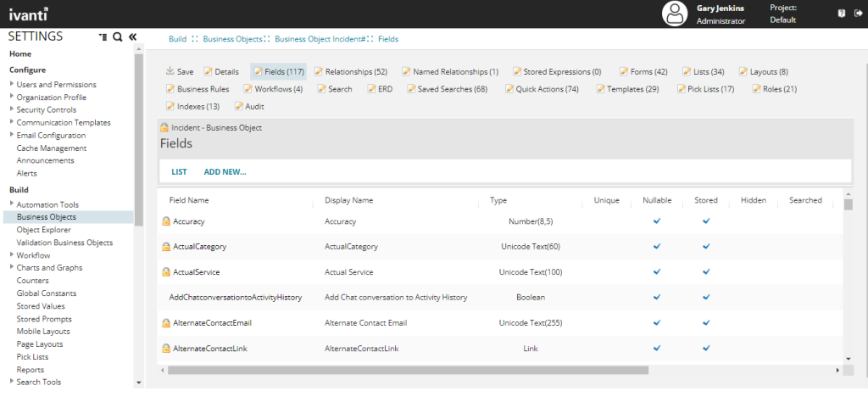Toggle Stored check for AlternateContactEmail field
The image size is (868, 402).
[706, 323]
